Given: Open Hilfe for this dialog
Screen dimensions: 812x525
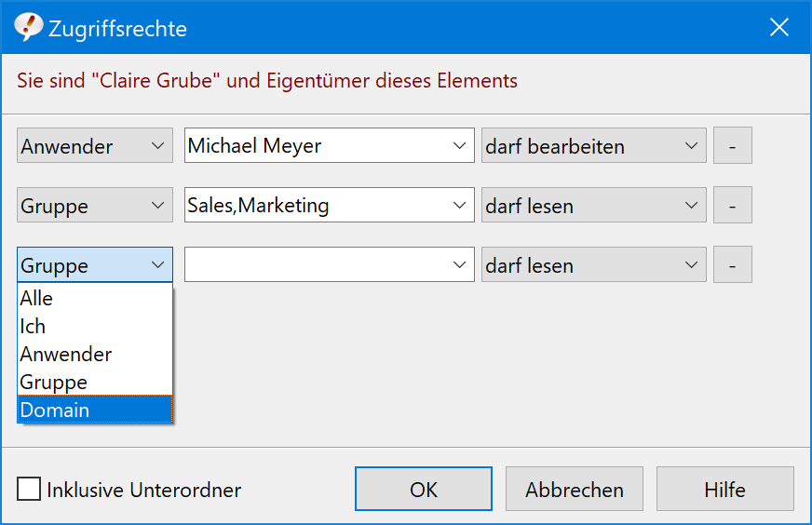Looking at the screenshot, I should tap(725, 489).
